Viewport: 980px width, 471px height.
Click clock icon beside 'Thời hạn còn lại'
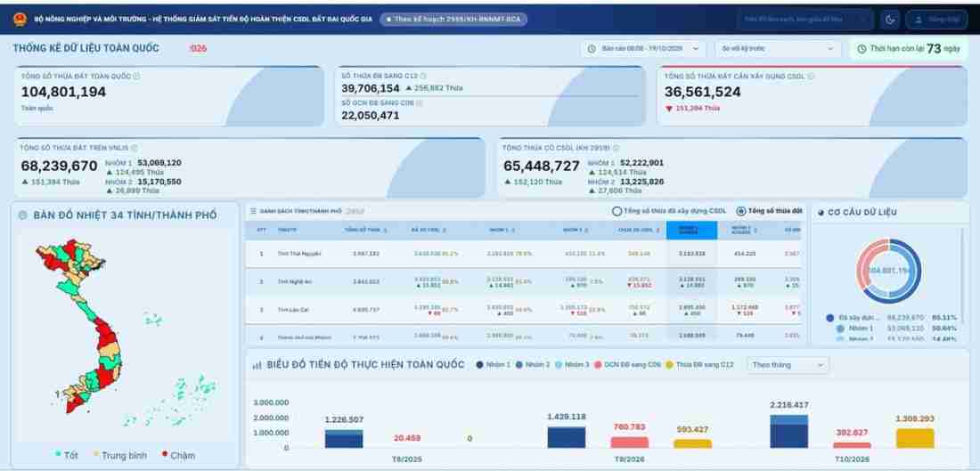point(862,49)
